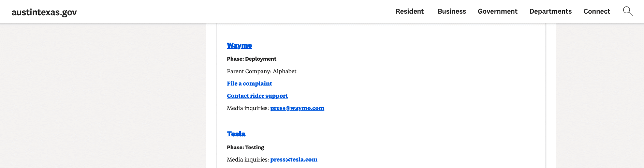The height and width of the screenshot is (168, 644).
Task: Follow the Tesla heading link
Action: click(236, 134)
